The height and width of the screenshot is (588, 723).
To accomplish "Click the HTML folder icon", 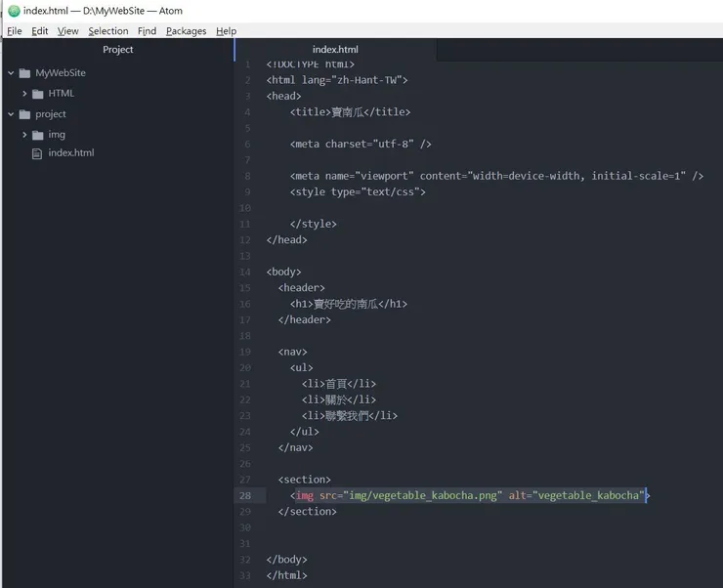I will [38, 94].
